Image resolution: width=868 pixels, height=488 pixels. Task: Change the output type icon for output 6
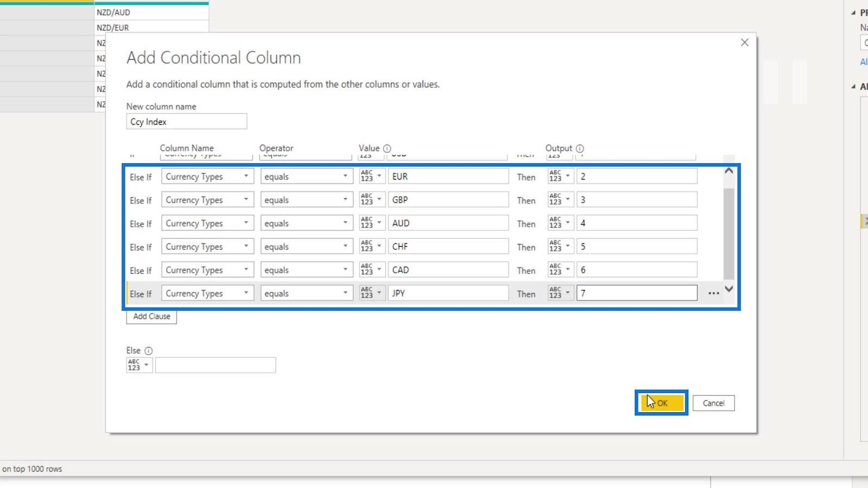pos(560,269)
